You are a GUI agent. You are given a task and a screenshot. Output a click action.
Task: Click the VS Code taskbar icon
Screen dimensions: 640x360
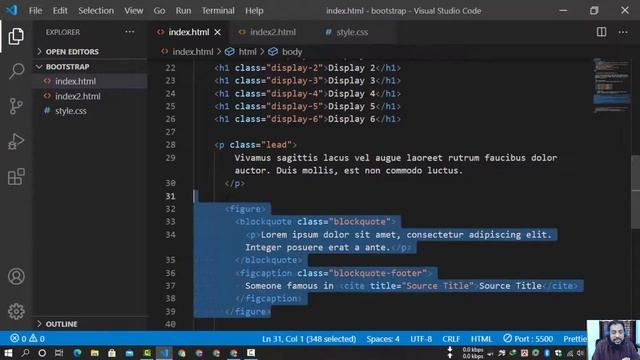tap(164, 353)
